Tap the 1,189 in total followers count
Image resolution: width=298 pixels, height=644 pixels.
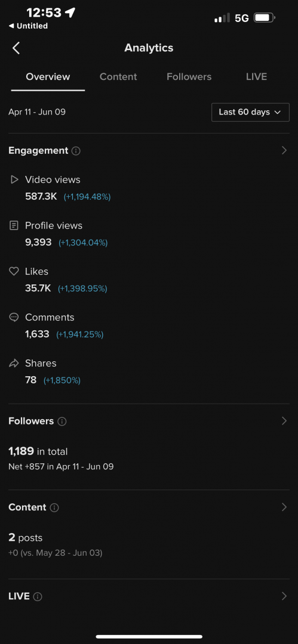[38, 451]
